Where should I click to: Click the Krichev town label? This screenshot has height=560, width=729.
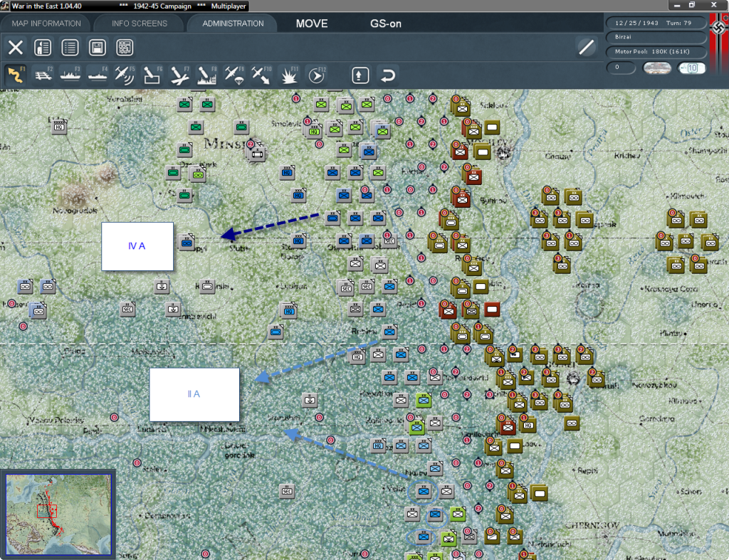pyautogui.click(x=626, y=156)
